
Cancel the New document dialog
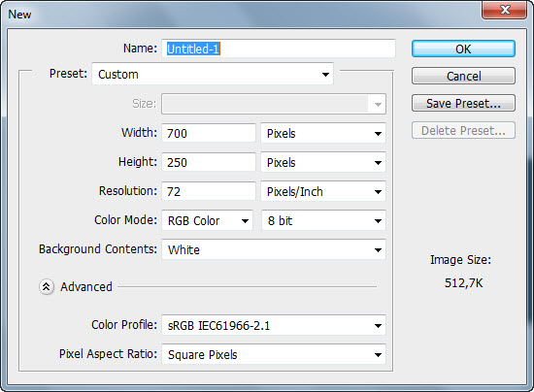click(x=463, y=76)
